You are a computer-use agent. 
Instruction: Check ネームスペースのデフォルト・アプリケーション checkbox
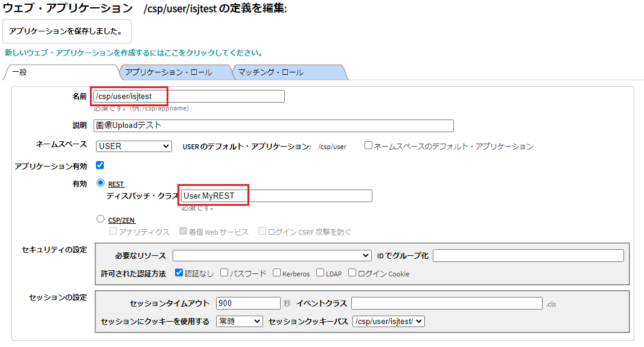368,146
